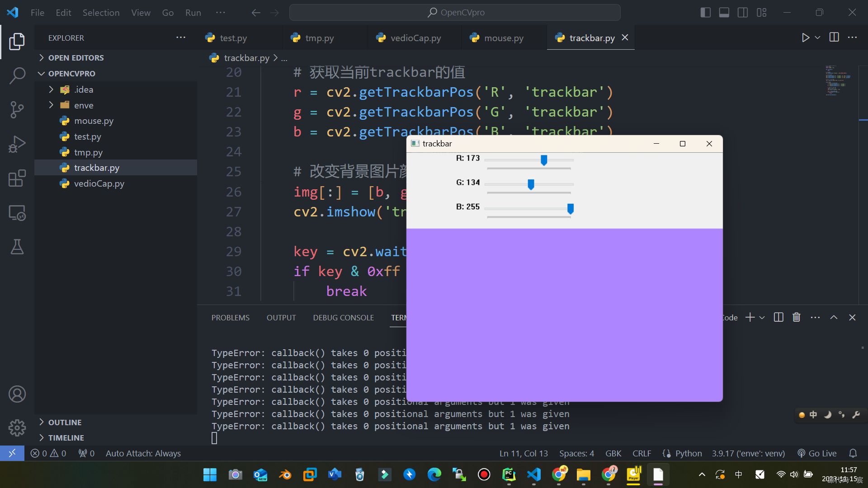Viewport: 868px width, 488px height.
Task: Toggle the bottom Panel visibility
Action: click(724, 13)
